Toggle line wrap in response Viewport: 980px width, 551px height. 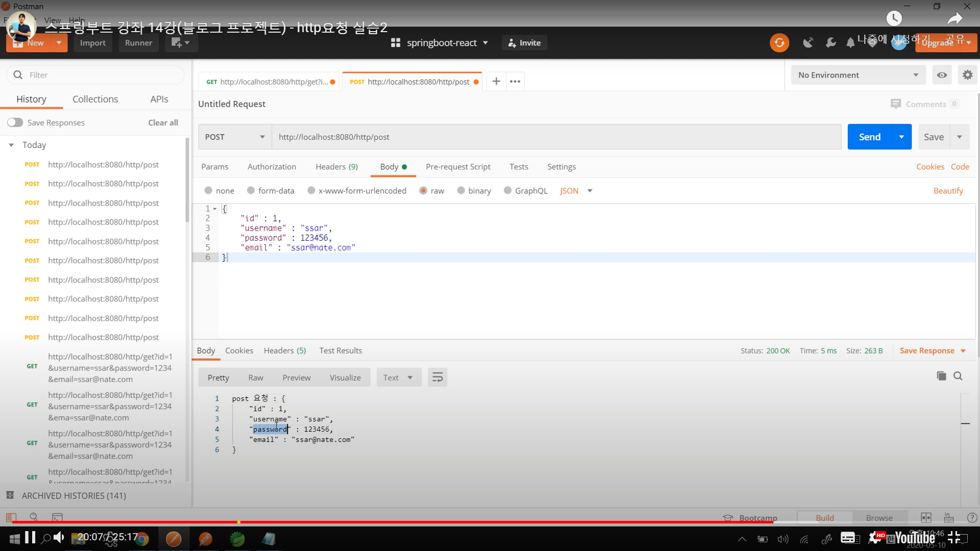pyautogui.click(x=437, y=378)
